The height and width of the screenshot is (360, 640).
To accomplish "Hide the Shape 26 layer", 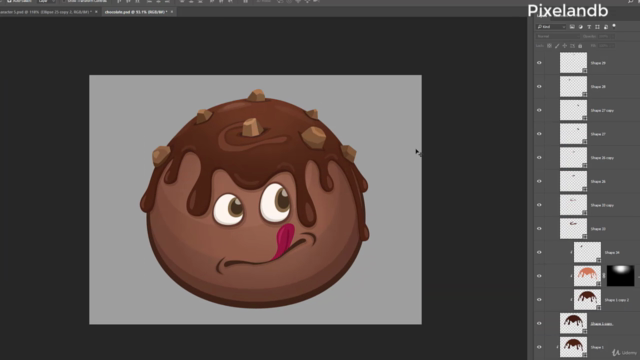I will (x=539, y=181).
